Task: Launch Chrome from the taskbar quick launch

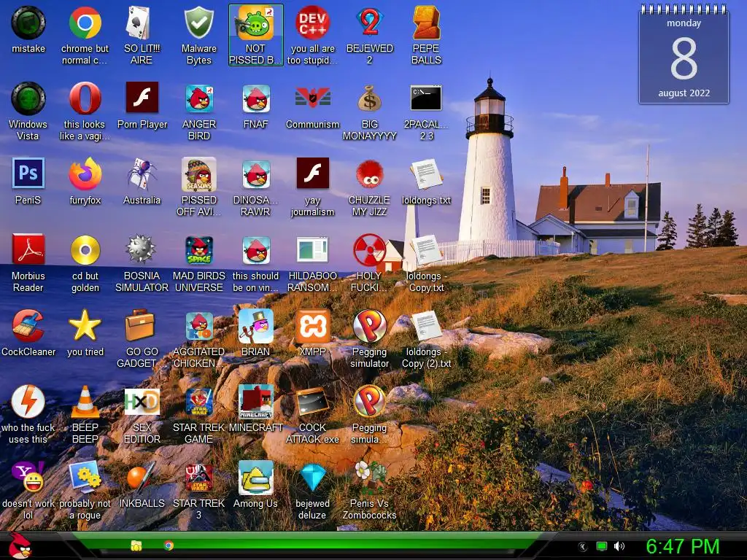Action: [x=169, y=545]
